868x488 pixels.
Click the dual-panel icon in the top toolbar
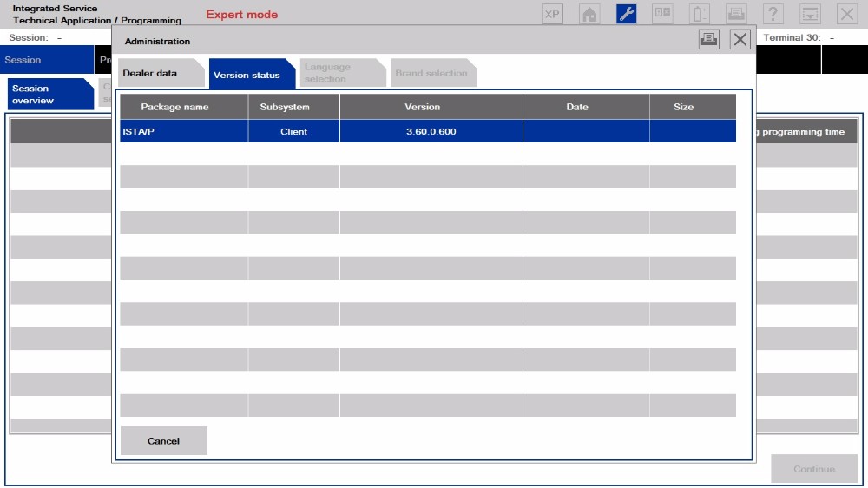[x=663, y=14]
